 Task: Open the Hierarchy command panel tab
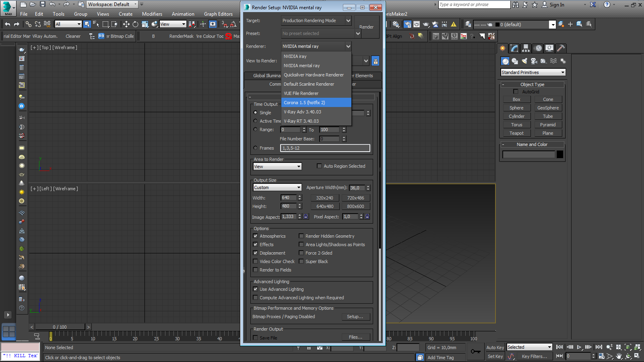[x=526, y=48]
